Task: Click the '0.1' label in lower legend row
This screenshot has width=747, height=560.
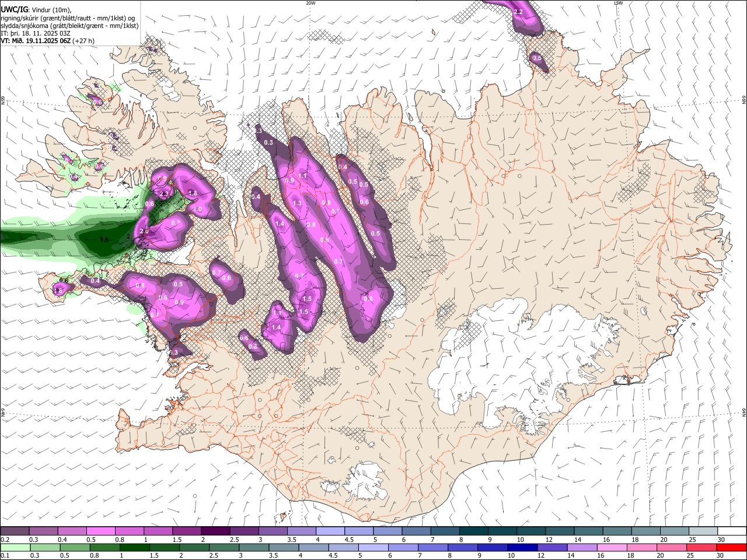Action: [x=5, y=556]
